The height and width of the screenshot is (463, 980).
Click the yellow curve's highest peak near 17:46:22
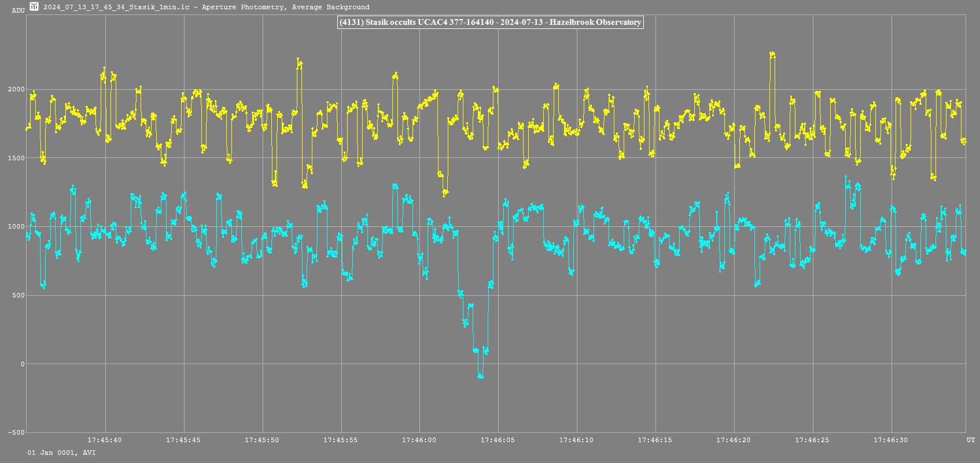click(772, 55)
